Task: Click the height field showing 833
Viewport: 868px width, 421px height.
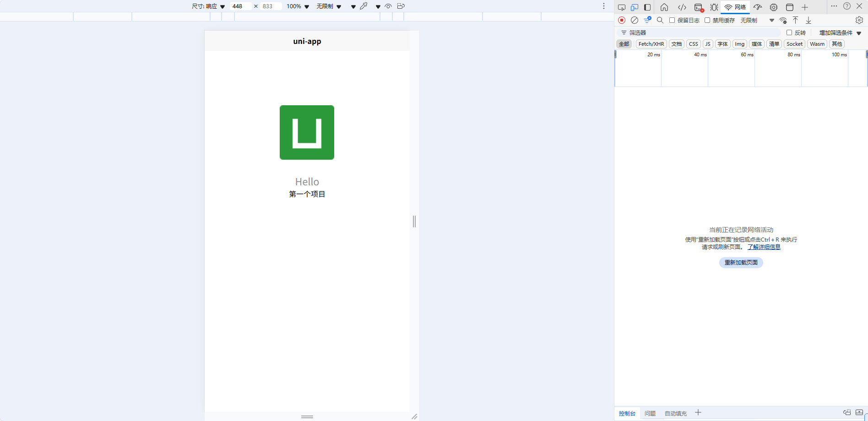Action: coord(271,6)
